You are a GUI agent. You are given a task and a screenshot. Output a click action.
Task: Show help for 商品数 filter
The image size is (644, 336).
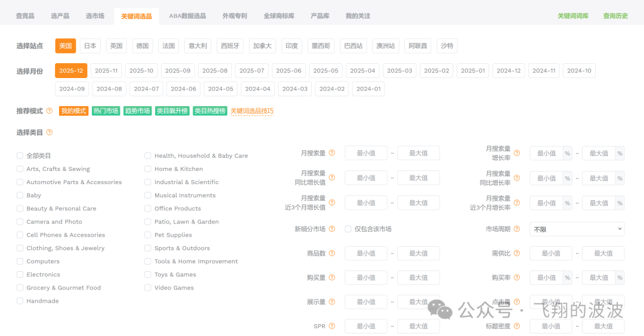tap(332, 253)
